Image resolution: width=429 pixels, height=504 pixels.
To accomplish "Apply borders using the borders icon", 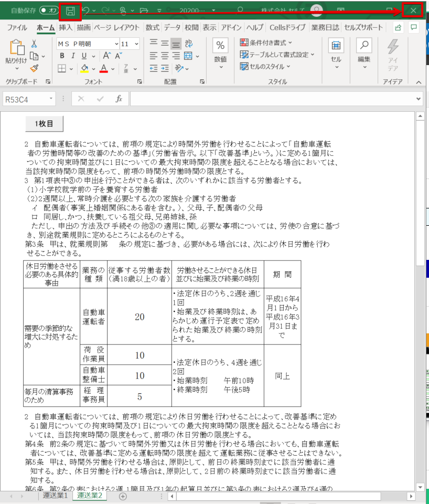I will [x=62, y=68].
